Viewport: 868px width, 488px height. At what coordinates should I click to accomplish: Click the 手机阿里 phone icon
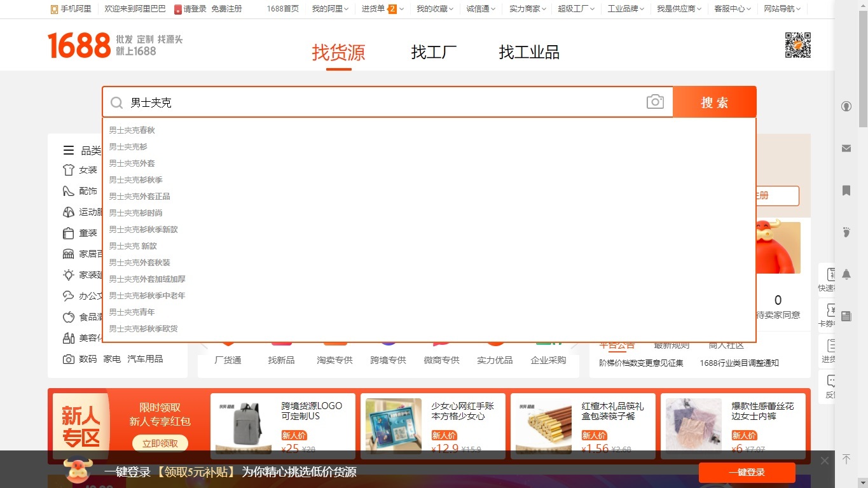pyautogui.click(x=55, y=9)
